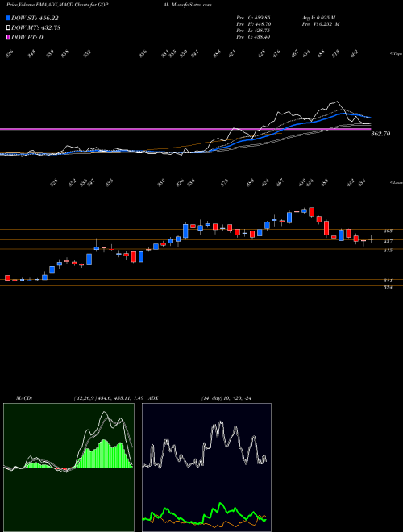Click the 'Pre H: 448.70' value
This screenshot has width=403, height=532.
click(x=253, y=24)
